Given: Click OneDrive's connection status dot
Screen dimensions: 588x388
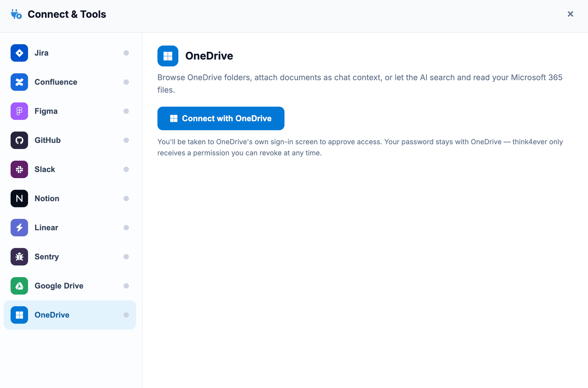Looking at the screenshot, I should [126, 315].
